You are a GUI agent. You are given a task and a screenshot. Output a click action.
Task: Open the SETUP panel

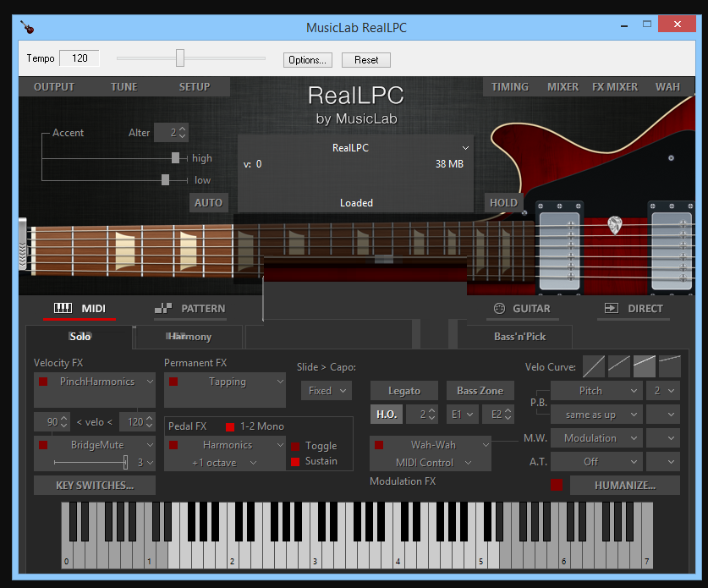click(x=195, y=86)
